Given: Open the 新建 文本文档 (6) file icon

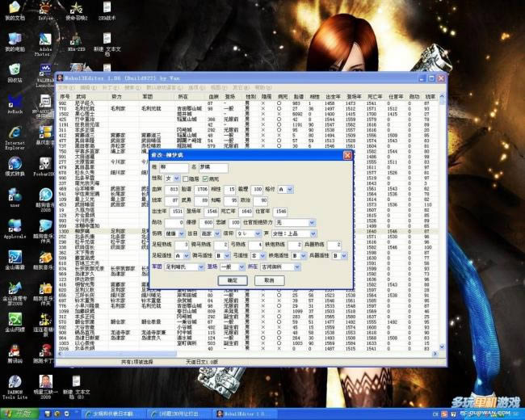Looking at the screenshot, I should pyautogui.click(x=77, y=388).
